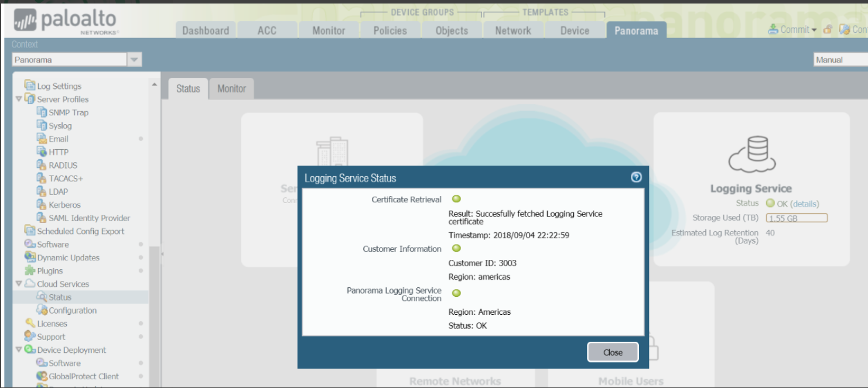Click the Dynamic Updates icon
The height and width of the screenshot is (388, 868).
pyautogui.click(x=30, y=257)
